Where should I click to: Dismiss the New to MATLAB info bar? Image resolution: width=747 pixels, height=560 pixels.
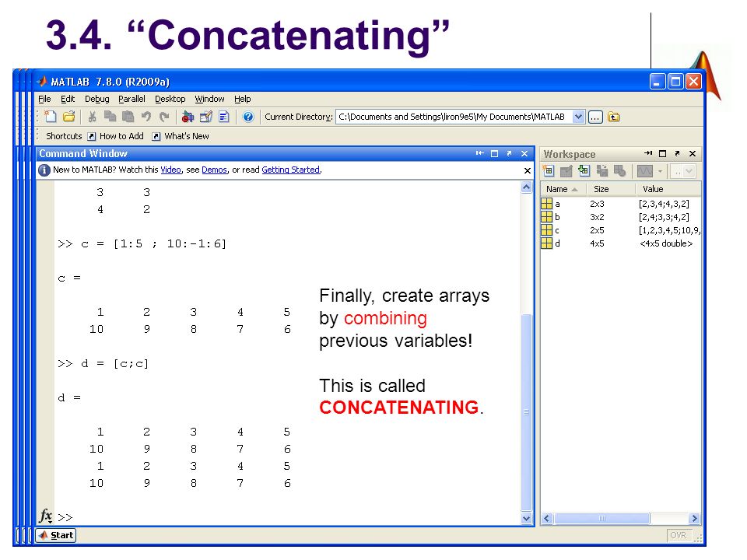528,170
